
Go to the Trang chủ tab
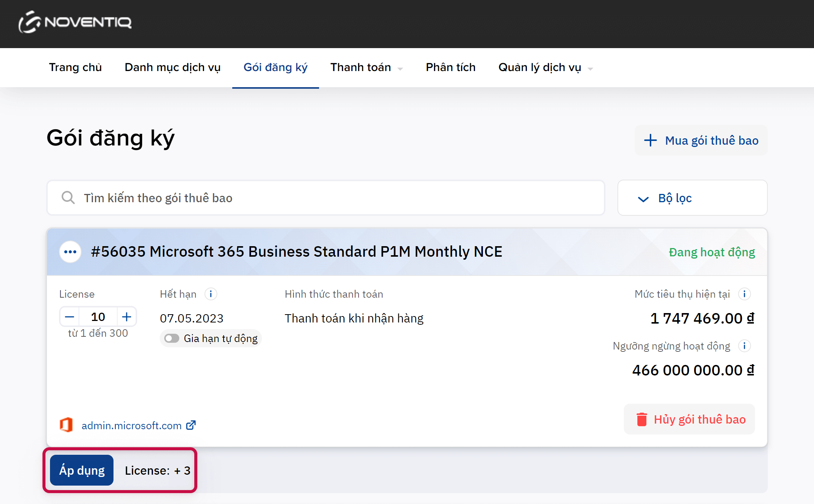[75, 68]
